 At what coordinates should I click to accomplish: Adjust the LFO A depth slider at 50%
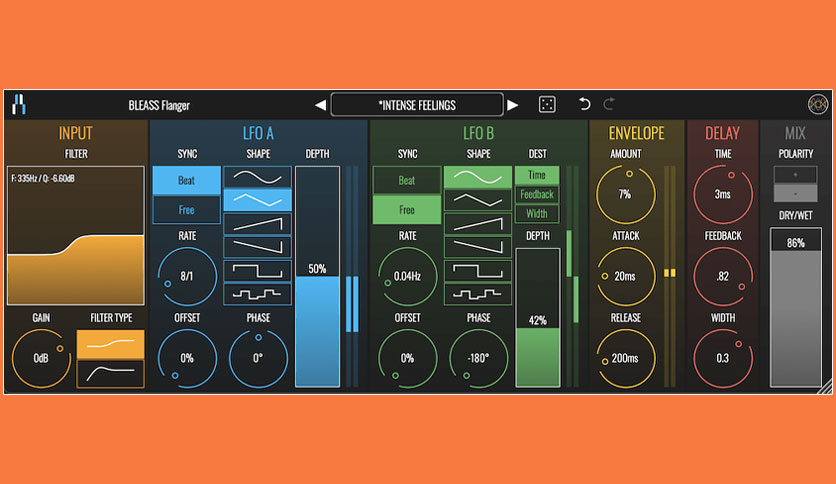(x=317, y=276)
